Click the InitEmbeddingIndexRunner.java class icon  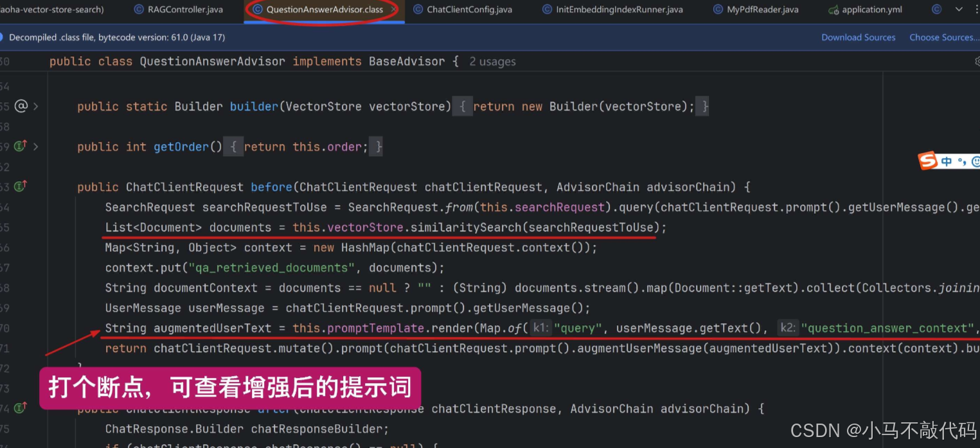[x=547, y=10]
